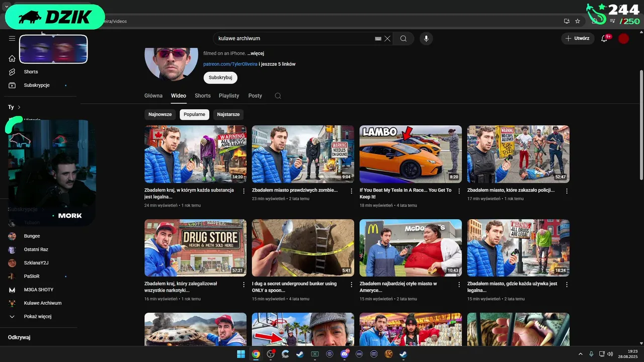The width and height of the screenshot is (644, 362).
Task: Open the 18:24 video thumbnail
Action: tap(518, 248)
